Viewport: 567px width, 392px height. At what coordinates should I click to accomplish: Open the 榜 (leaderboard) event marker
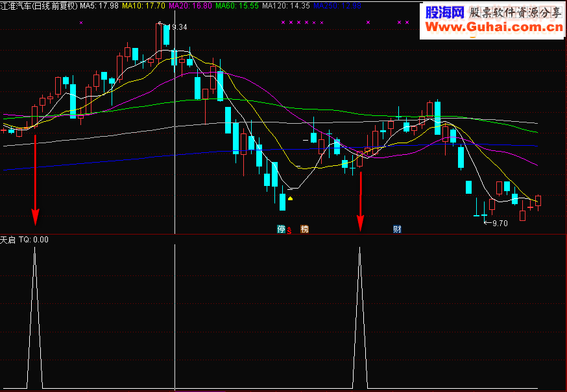[x=305, y=229]
